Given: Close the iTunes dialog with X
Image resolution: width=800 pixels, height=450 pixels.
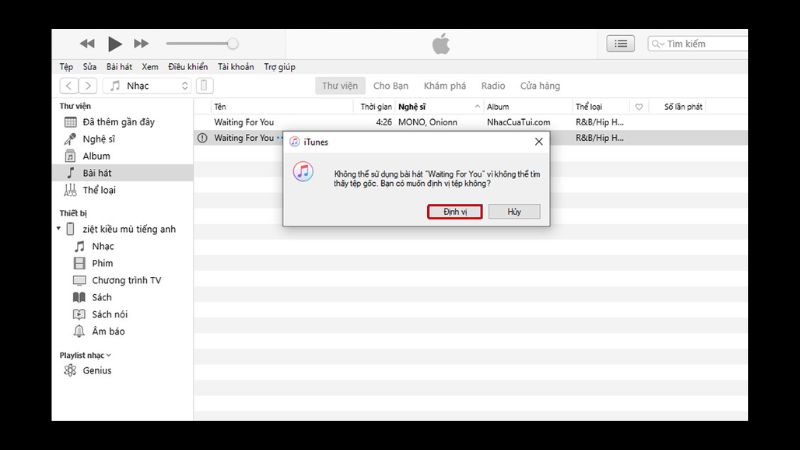Looking at the screenshot, I should coord(539,142).
